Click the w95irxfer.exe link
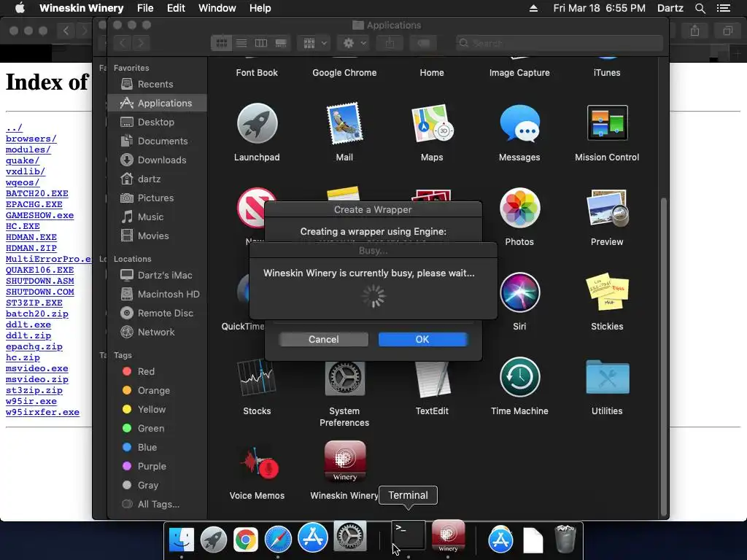This screenshot has height=560, width=747. [42, 413]
